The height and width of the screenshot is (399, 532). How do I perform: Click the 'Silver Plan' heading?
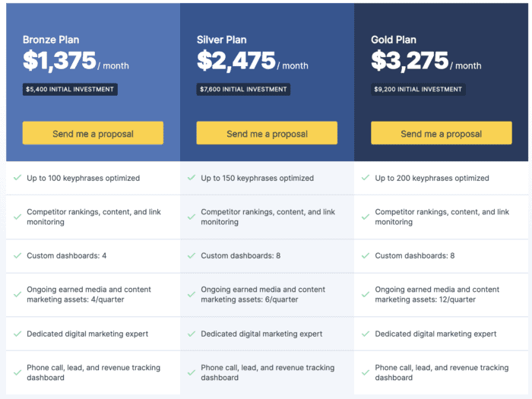222,40
